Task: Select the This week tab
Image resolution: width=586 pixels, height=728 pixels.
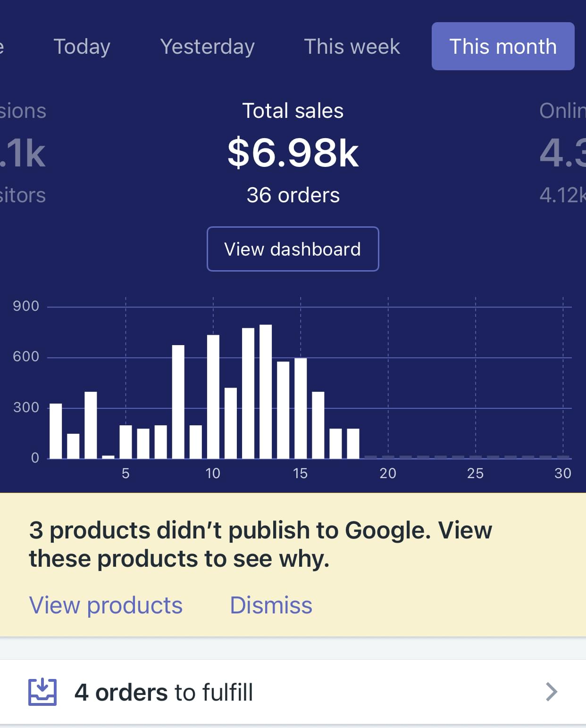Action: click(352, 47)
